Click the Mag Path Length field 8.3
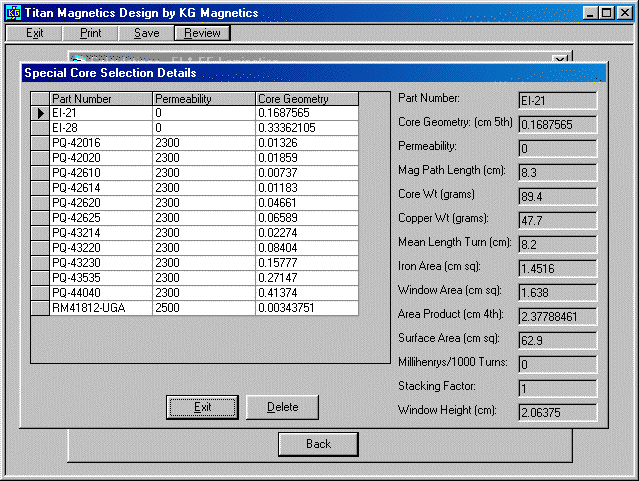 [558, 173]
